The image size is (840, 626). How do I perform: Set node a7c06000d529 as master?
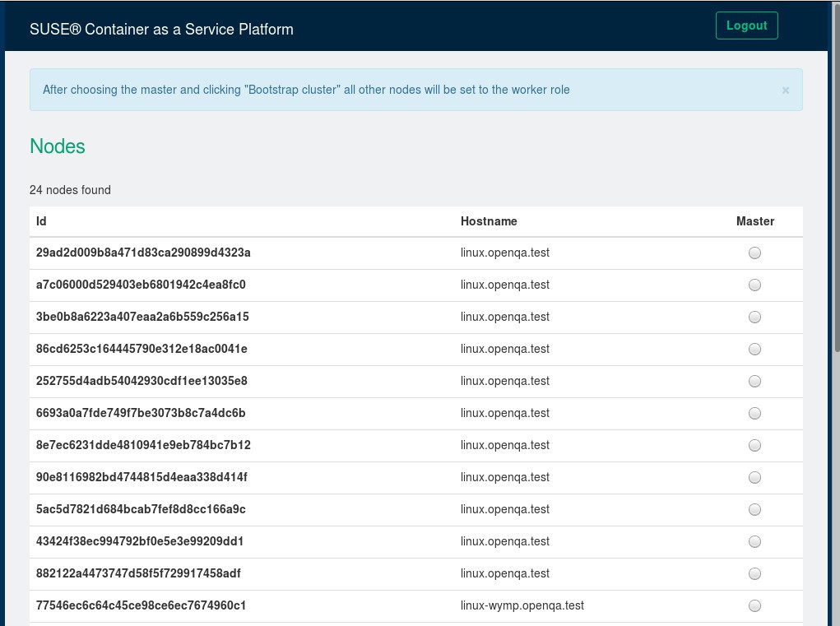pyautogui.click(x=754, y=285)
